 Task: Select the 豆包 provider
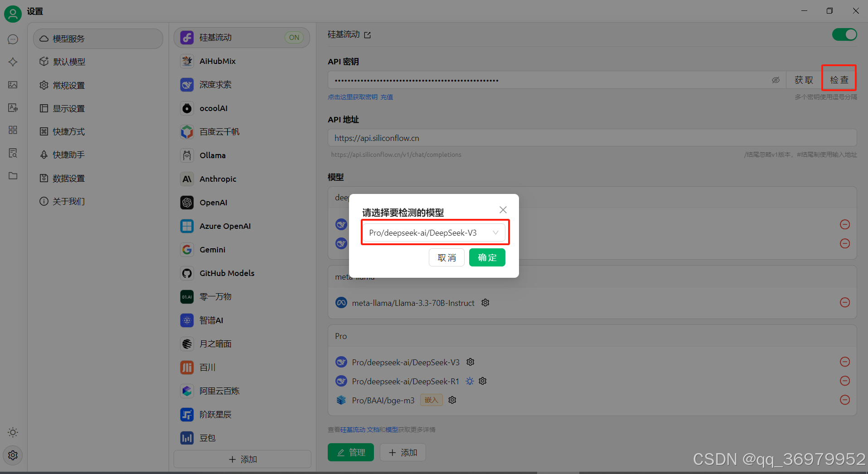tap(242, 438)
